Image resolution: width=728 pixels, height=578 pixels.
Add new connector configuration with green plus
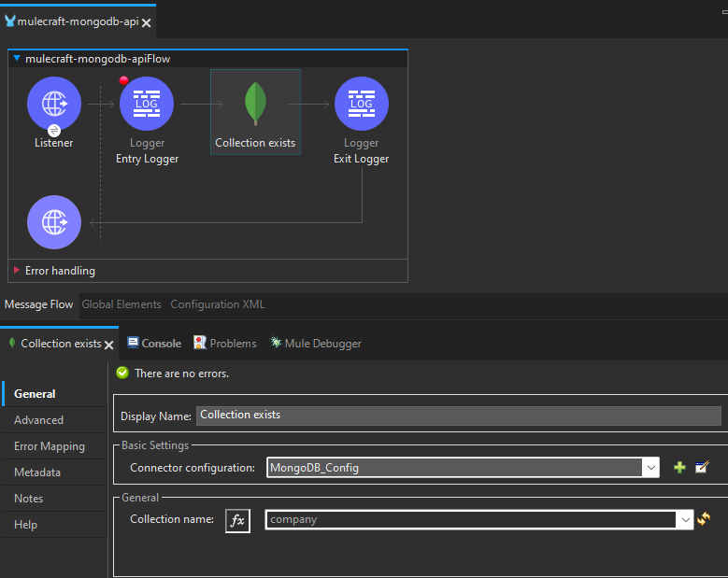(679, 467)
